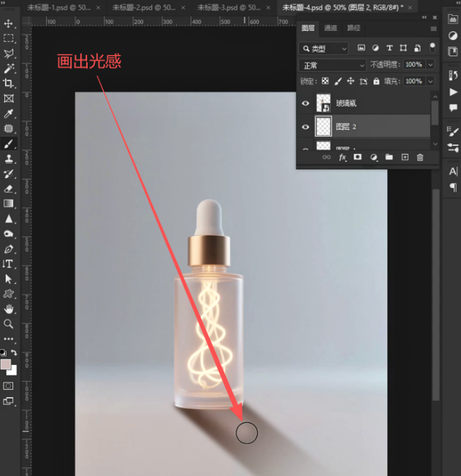Image resolution: width=461 pixels, height=476 pixels.
Task: Select the Move tool
Action: tap(8, 23)
